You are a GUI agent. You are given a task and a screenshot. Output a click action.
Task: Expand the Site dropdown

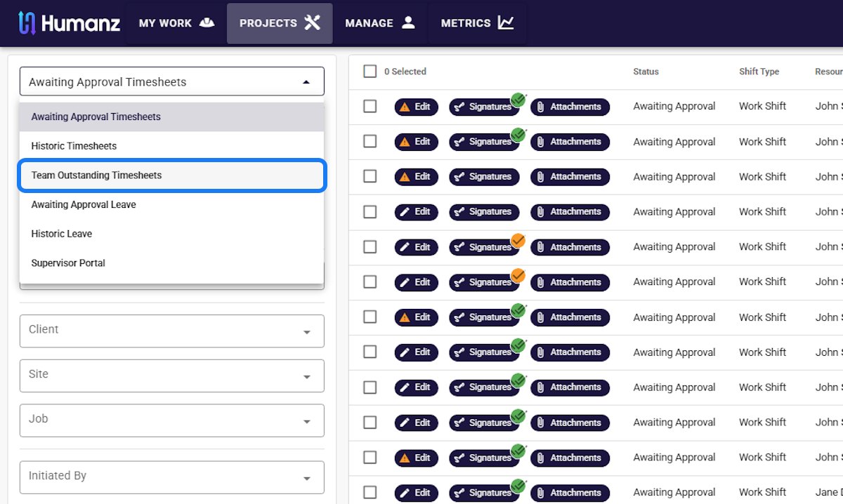(172, 376)
